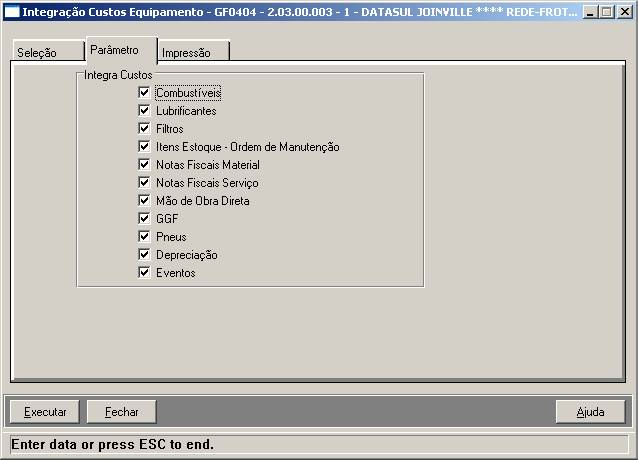Disable Mão de Obra Direta

(144, 200)
